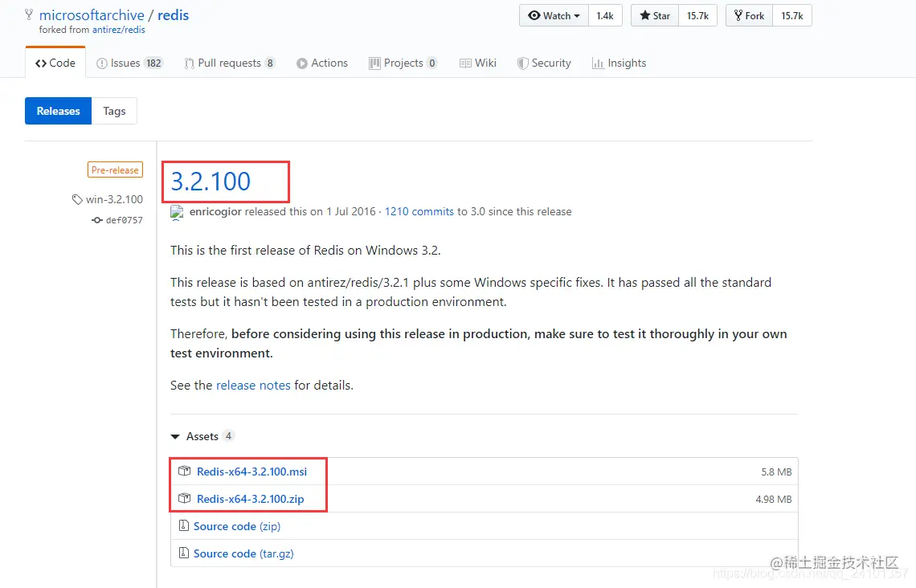Go to the Actions tab
916x588 pixels.
[322, 63]
